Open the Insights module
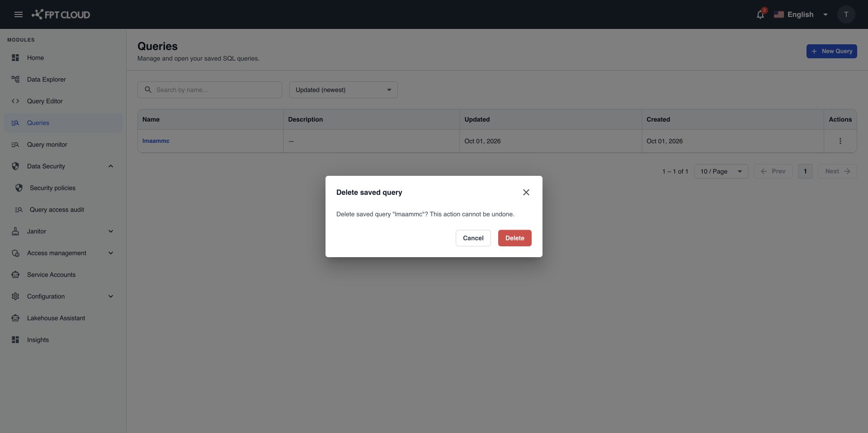 point(63,340)
